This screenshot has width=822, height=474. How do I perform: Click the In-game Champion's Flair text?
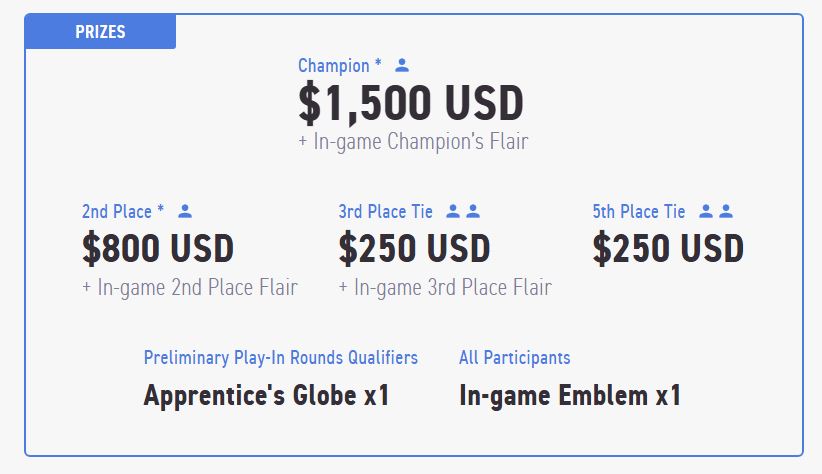tap(413, 142)
